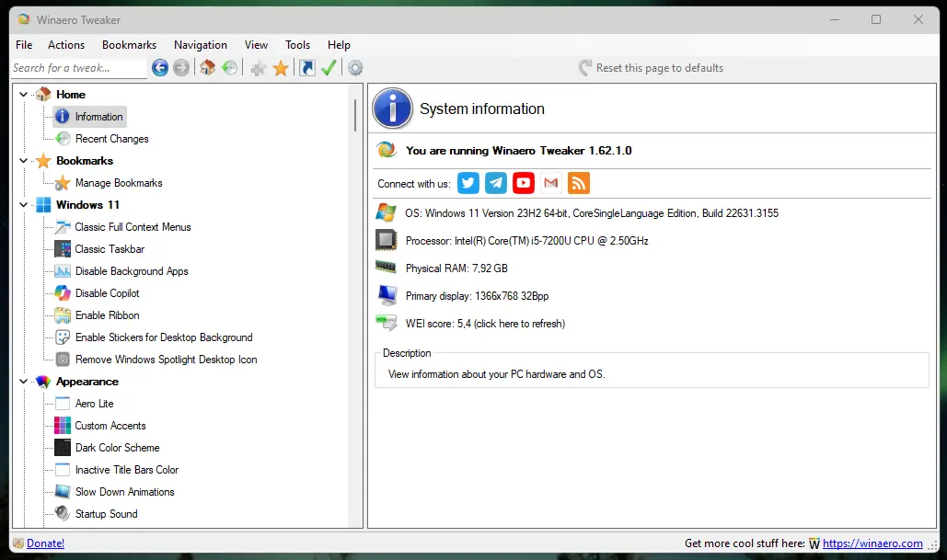Select Dark Color Scheme item

tap(117, 448)
